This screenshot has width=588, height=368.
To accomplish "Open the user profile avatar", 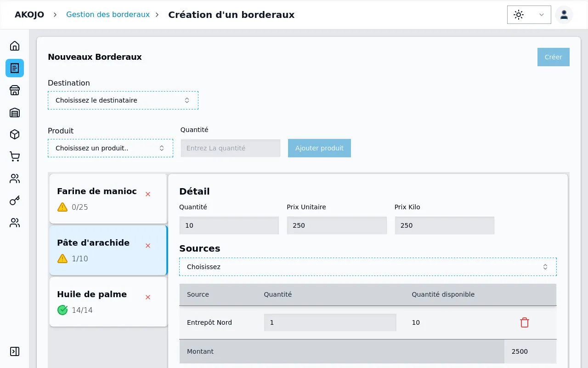I will coord(564,15).
